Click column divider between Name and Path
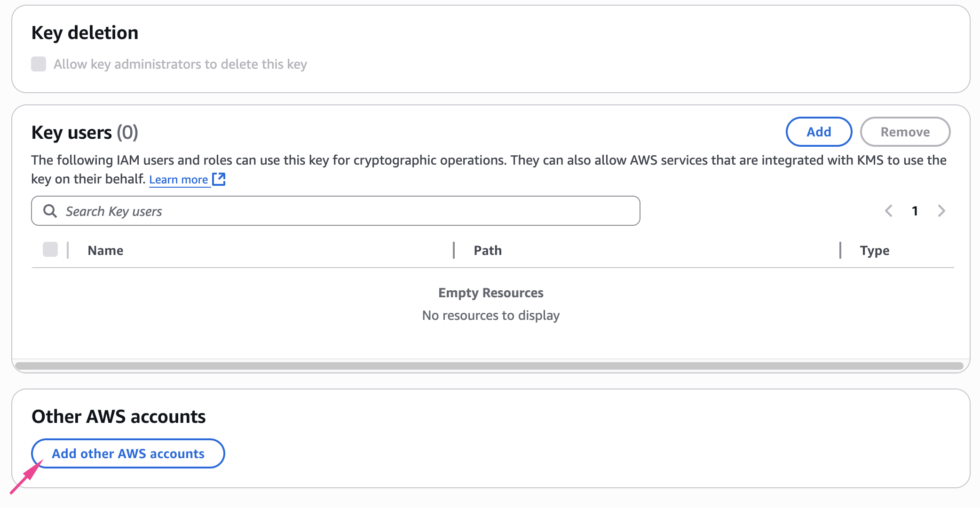980x508 pixels. (x=454, y=250)
